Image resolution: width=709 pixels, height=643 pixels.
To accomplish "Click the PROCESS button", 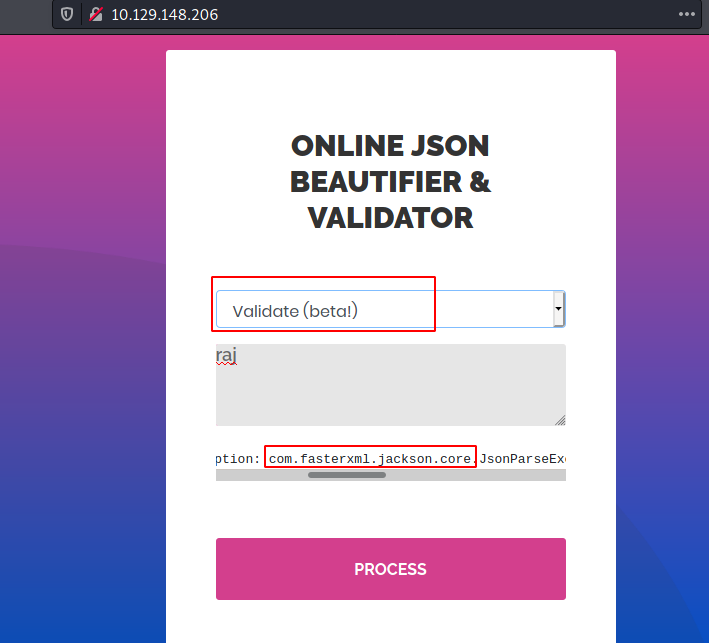I will tap(391, 569).
